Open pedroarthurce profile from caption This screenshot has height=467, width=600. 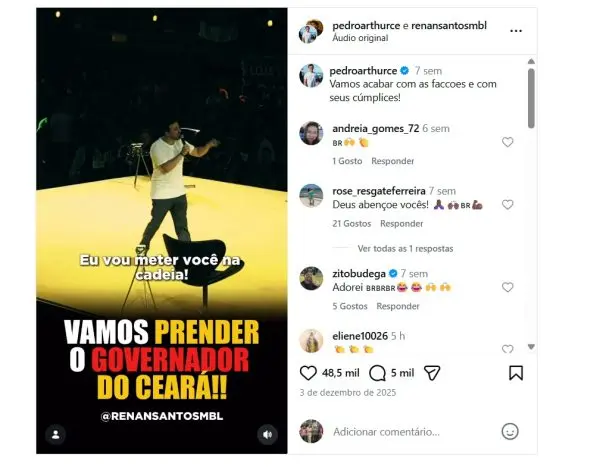[363, 71]
